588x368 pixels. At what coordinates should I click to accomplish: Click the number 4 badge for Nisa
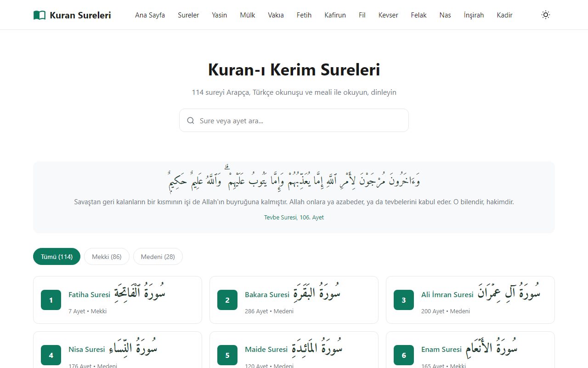coord(51,355)
